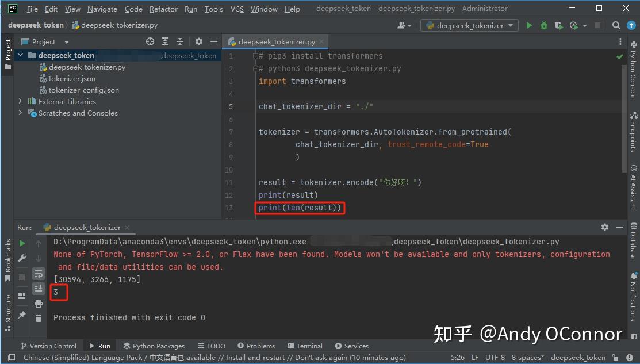Open the Code With Me user icon

(404, 25)
